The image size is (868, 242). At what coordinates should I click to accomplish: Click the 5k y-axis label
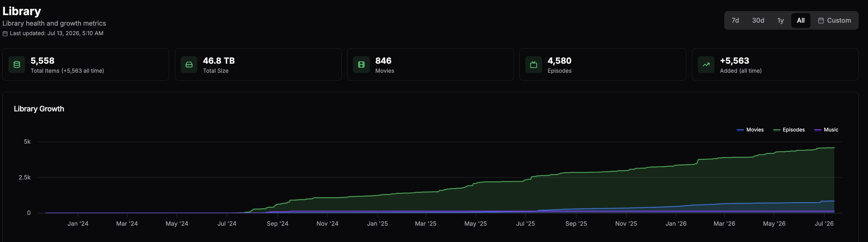[x=27, y=142]
